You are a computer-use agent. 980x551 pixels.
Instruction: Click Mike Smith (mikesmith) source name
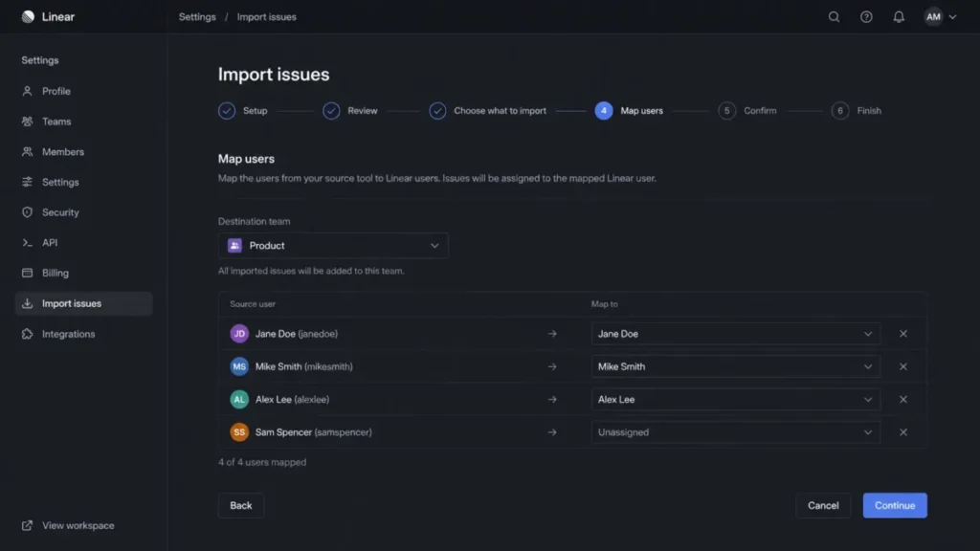coord(303,366)
